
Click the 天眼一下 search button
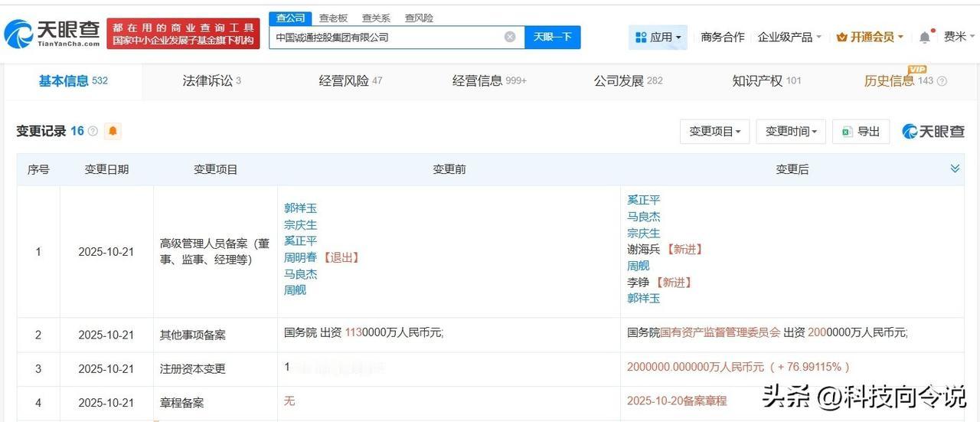(x=553, y=37)
